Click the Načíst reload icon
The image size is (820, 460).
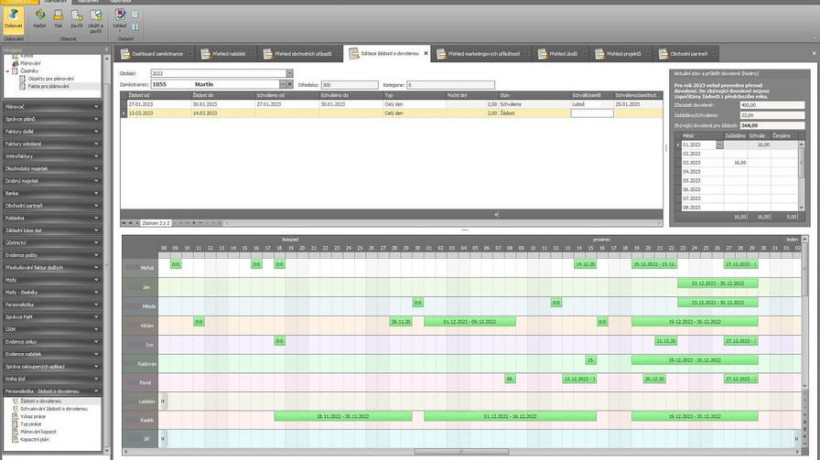click(x=40, y=22)
